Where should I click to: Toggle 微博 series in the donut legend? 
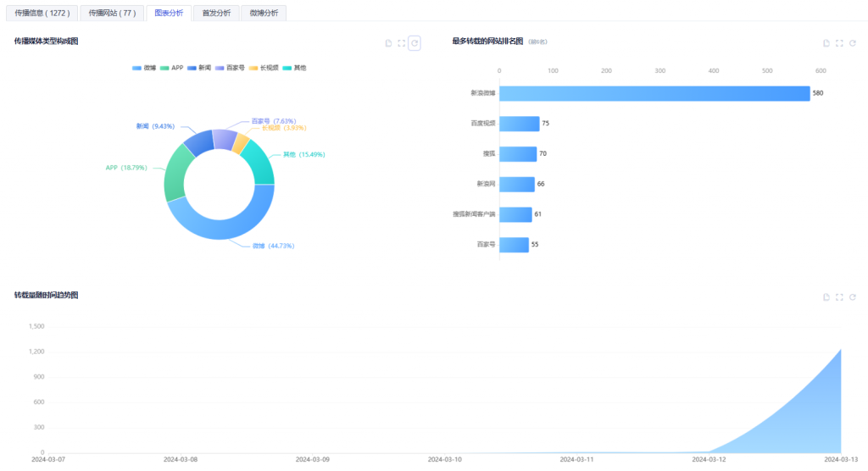[144, 68]
